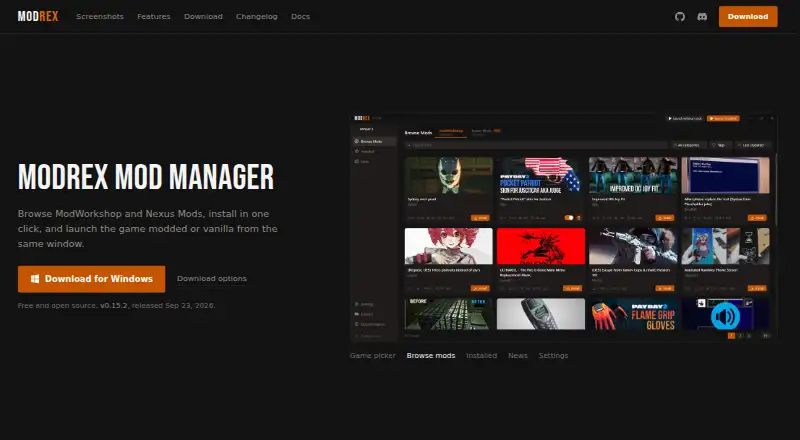Open the Flame Grip Gloves thumbnail

(633, 314)
